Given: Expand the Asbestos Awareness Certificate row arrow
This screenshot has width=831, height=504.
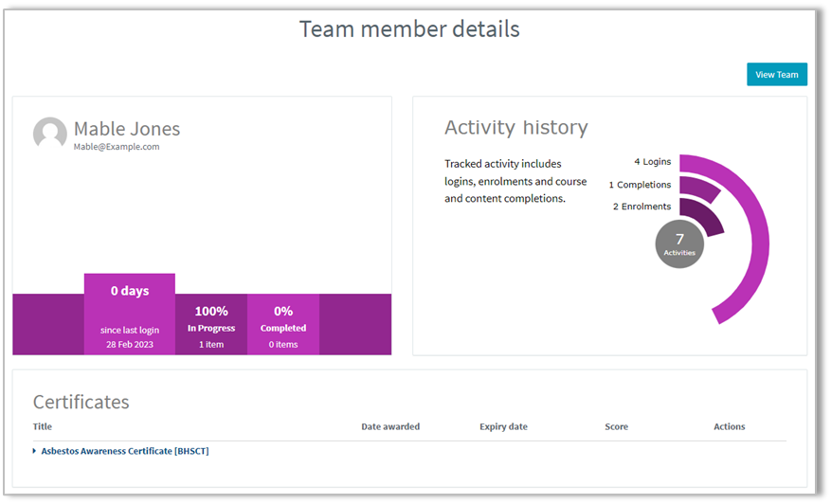Looking at the screenshot, I should tap(34, 451).
